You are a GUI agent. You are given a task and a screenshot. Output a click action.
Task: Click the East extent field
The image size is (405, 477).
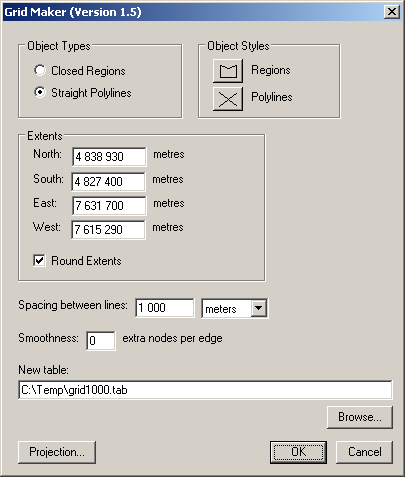(x=109, y=206)
